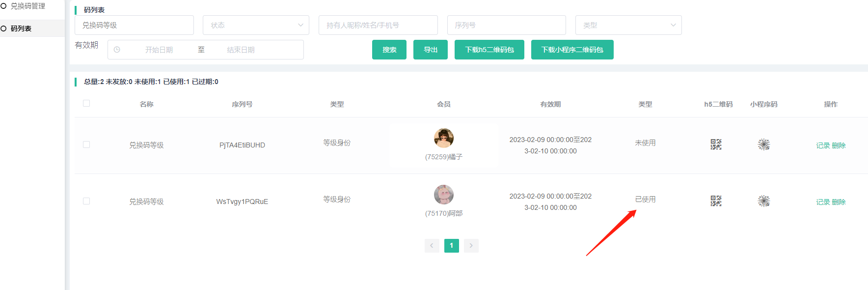Click serial number PjTA4EtiBUHD
This screenshot has height=290, width=868.
[242, 145]
